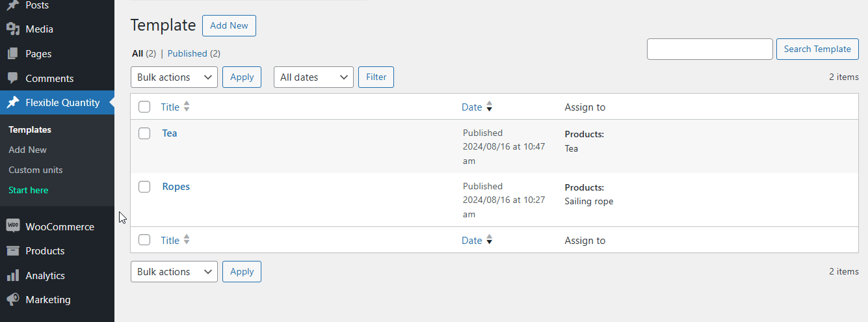
Task: Click the Flexible Quantity pin icon
Action: tap(13, 103)
